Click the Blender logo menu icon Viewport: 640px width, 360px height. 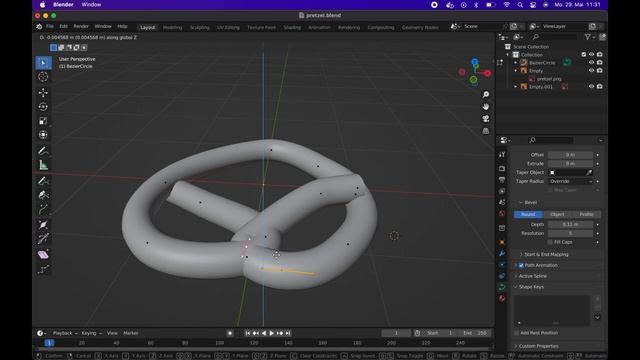click(x=39, y=27)
